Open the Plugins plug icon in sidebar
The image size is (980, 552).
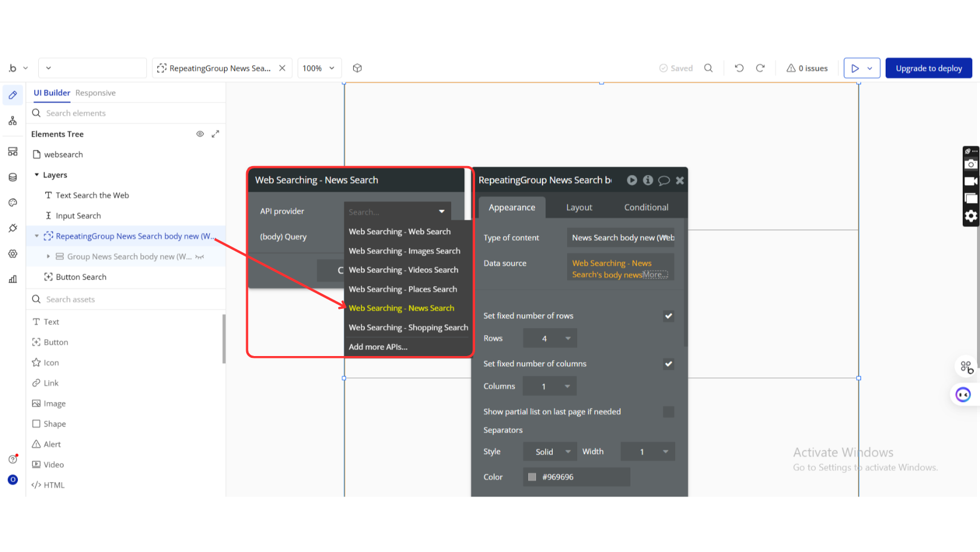[13, 228]
